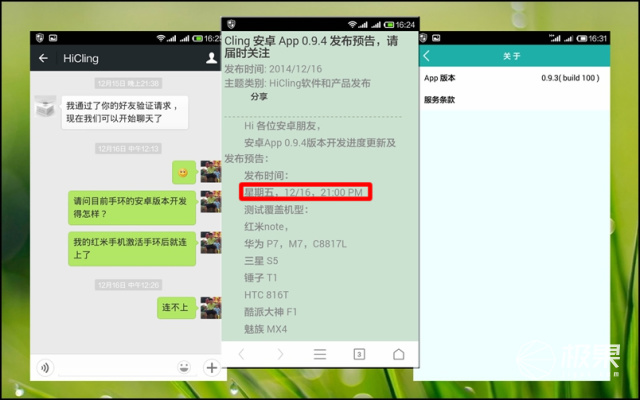Open the emoji picker in chat
Screen dimensions: 640x400
click(184, 367)
